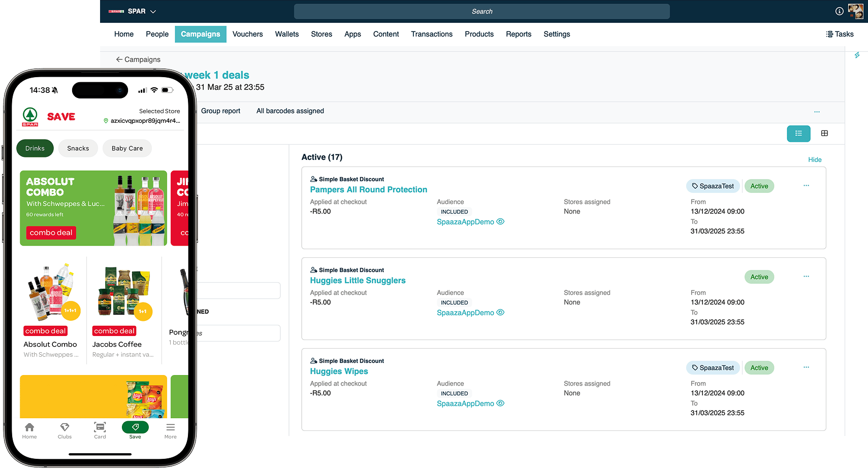Open the Reports menu item

point(519,34)
